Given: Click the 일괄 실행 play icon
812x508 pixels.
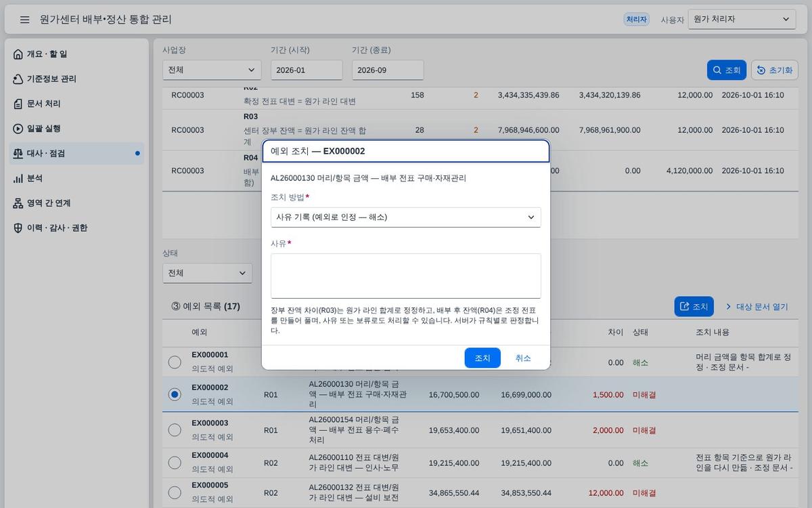Looking at the screenshot, I should 18,129.
